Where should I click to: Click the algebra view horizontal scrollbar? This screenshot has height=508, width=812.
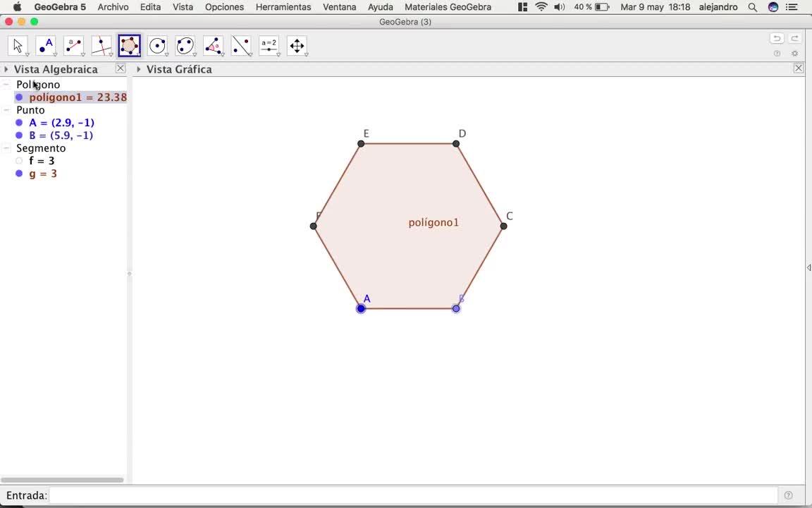click(62, 480)
